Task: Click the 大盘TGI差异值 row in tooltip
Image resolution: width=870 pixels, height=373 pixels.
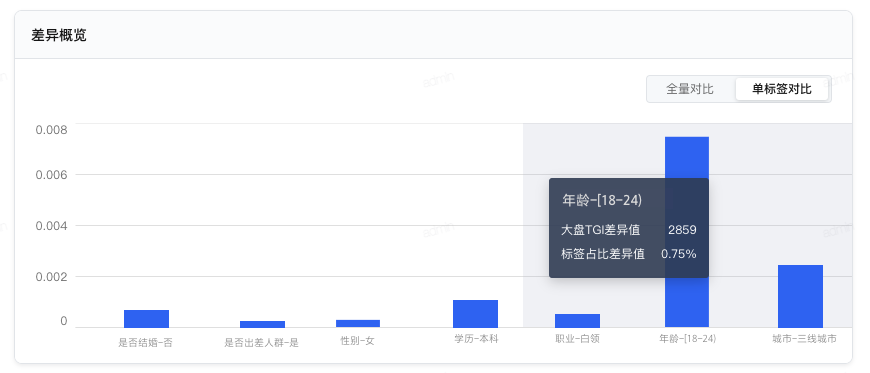Action: point(629,229)
